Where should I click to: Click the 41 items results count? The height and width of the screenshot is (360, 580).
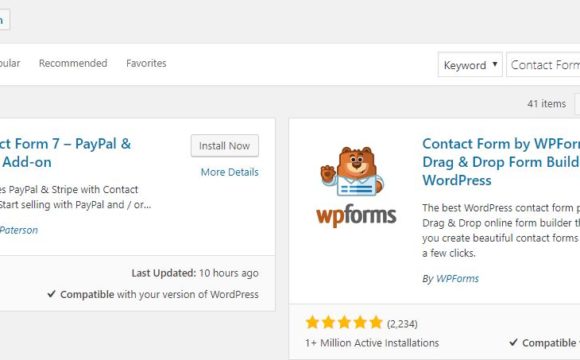pyautogui.click(x=546, y=104)
